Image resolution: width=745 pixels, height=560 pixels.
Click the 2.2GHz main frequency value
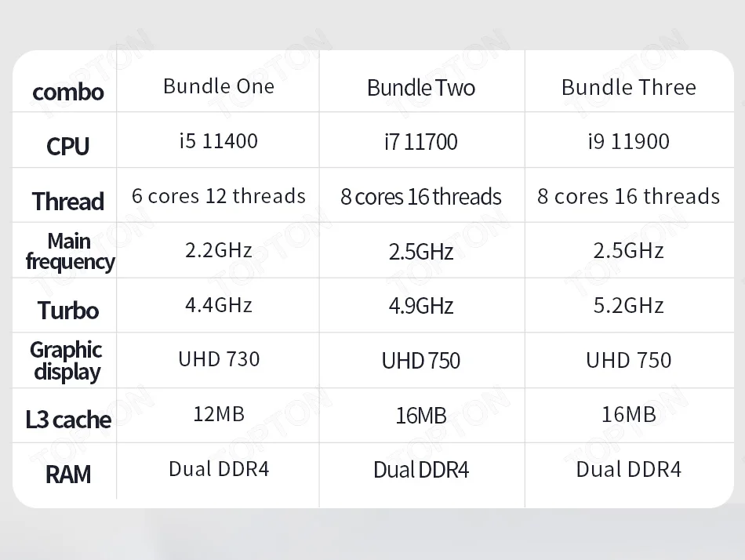(x=219, y=250)
